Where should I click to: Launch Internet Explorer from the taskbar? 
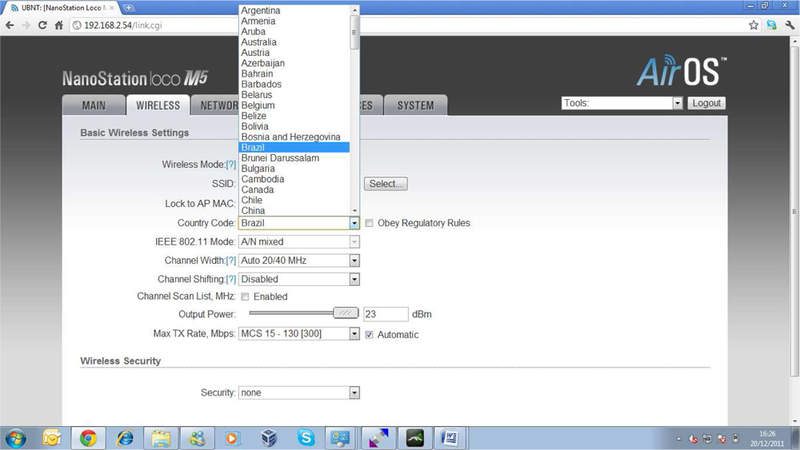[124, 438]
